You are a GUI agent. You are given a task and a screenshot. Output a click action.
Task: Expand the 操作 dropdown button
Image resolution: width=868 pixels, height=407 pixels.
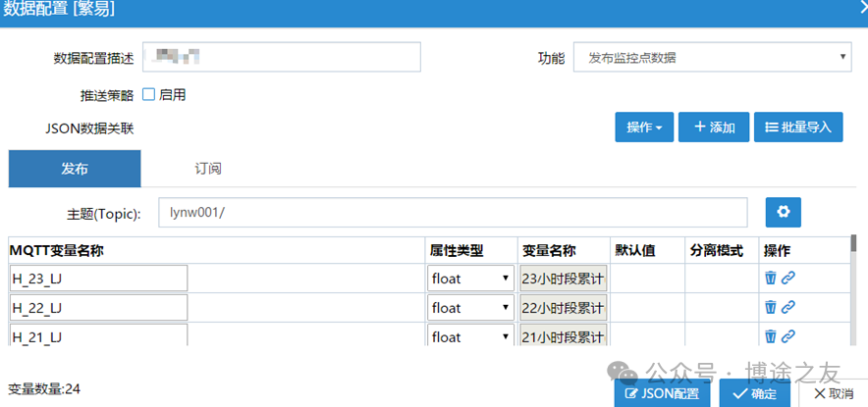644,127
